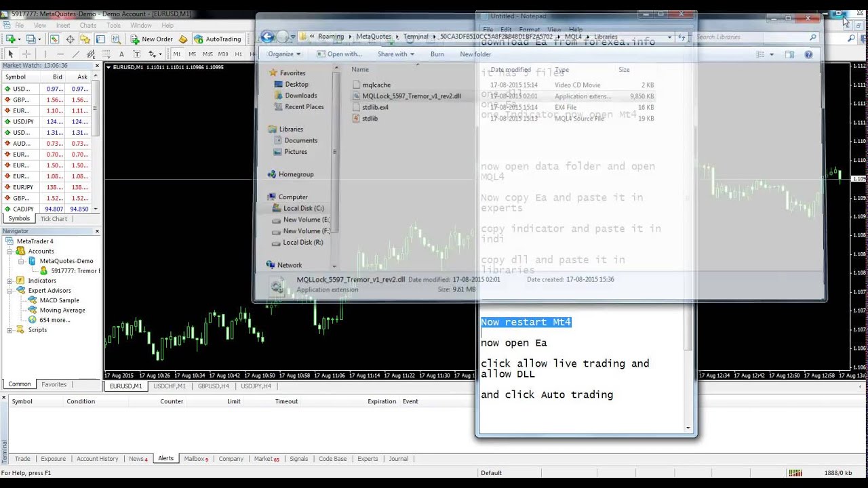The image size is (868, 488).
Task: Collapse the MetaQuotes-Demo account node
Action: [21, 261]
